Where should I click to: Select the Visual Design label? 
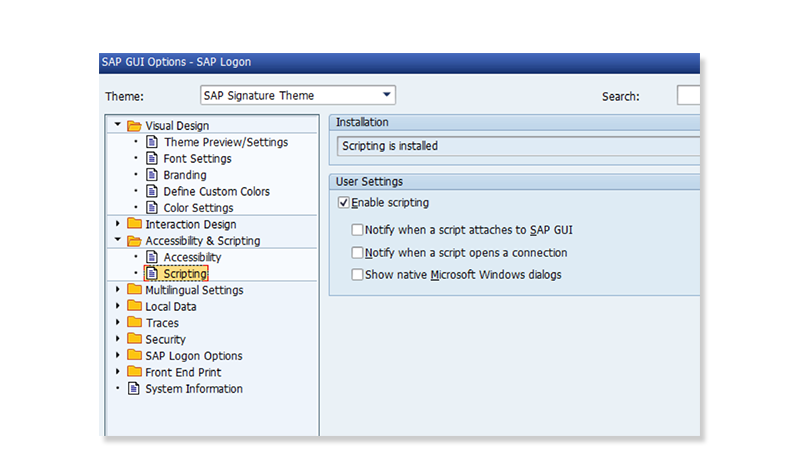coord(177,126)
